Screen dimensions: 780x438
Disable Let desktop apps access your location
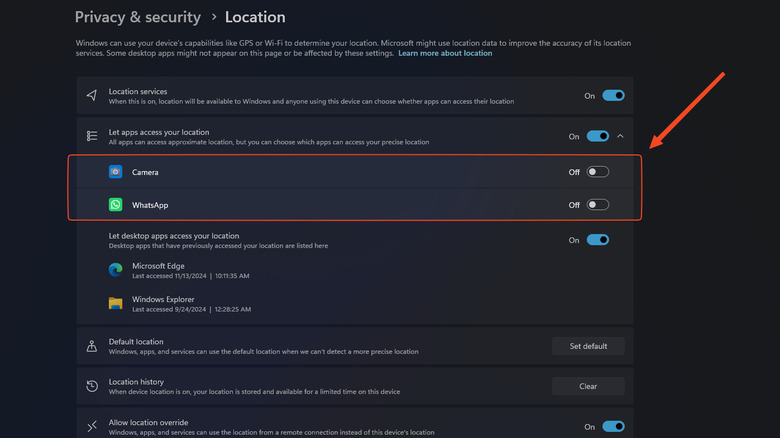tap(597, 240)
